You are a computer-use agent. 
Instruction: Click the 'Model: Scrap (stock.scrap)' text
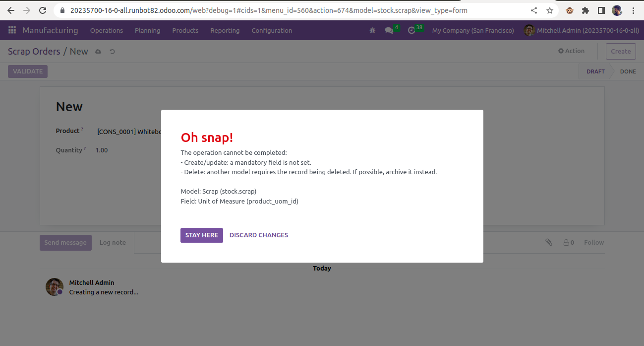tap(219, 191)
